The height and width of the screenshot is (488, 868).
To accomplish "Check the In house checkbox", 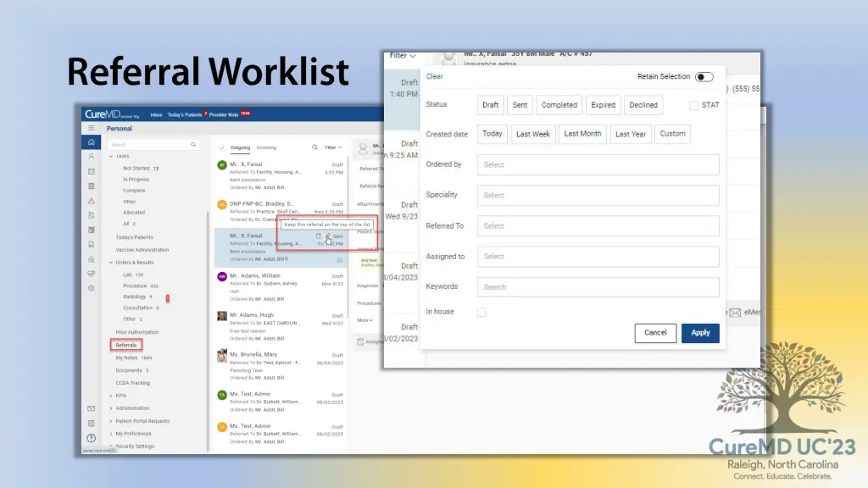I will click(x=481, y=312).
